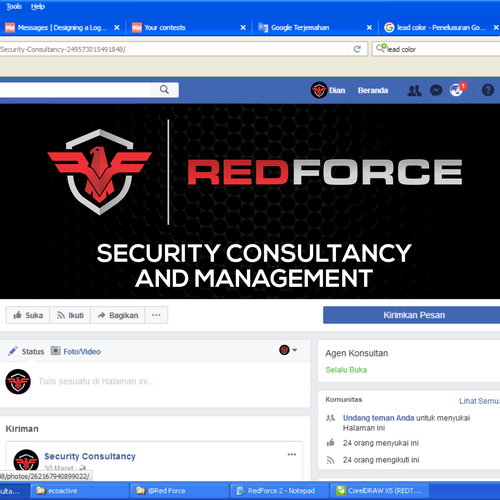This screenshot has height=500, width=500.
Task: Open the Facebook help question mark icon
Action: click(x=488, y=90)
